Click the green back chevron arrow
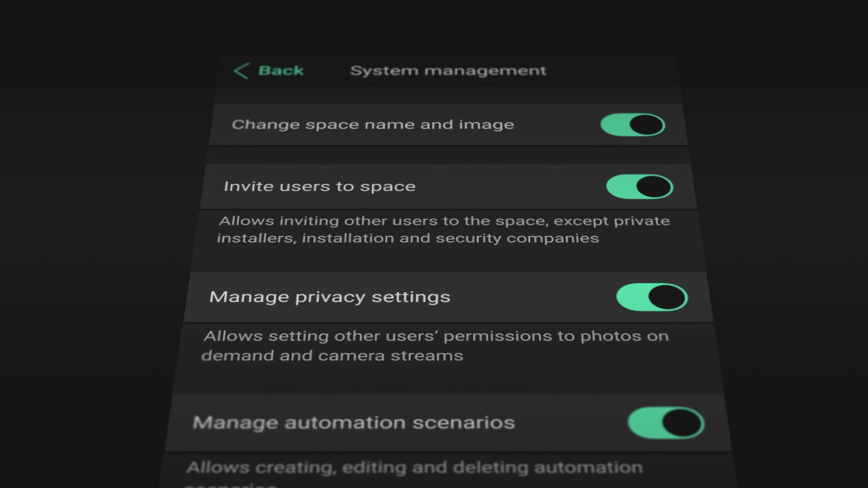 click(x=242, y=70)
